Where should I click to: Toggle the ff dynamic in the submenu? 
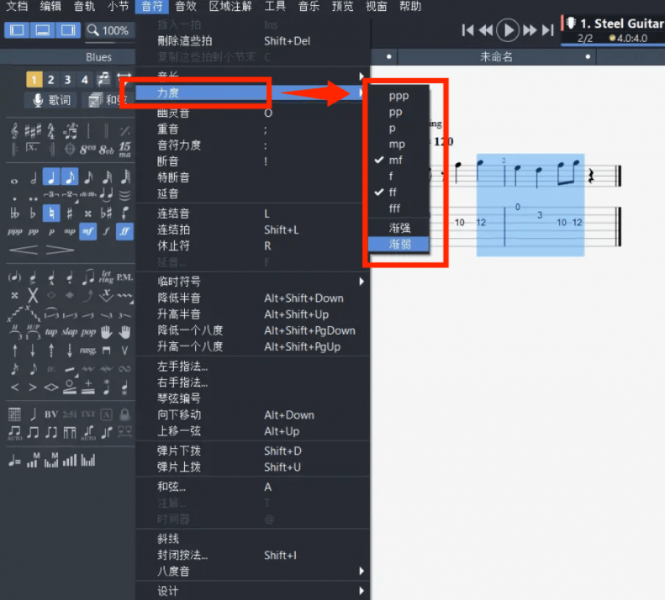[396, 192]
